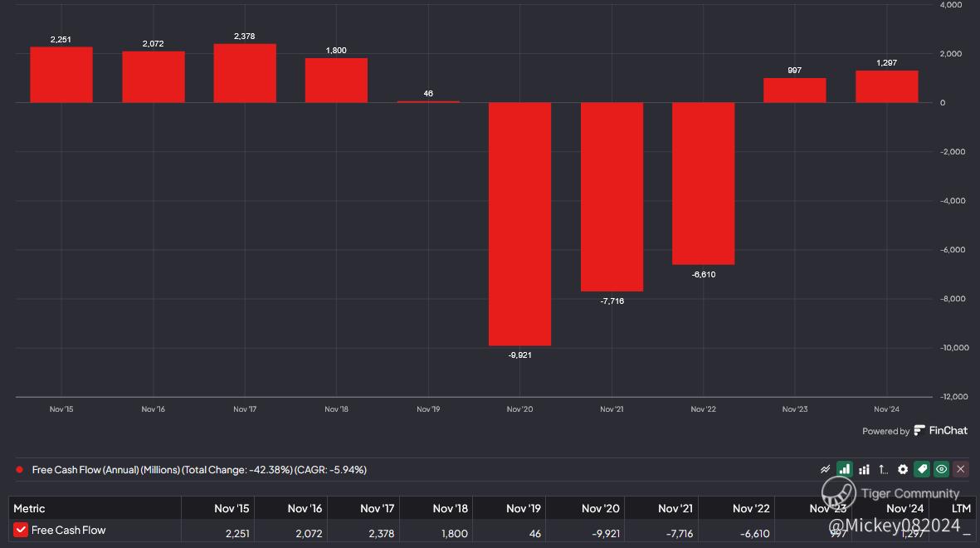This screenshot has width=980, height=548.
Task: Switch to line chart type icon
Action: tap(825, 469)
